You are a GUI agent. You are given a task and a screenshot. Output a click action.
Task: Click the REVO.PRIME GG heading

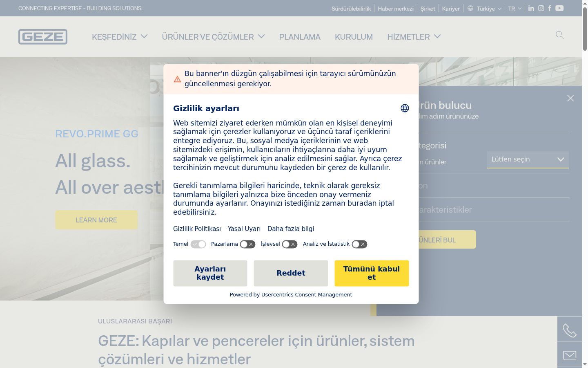click(97, 134)
